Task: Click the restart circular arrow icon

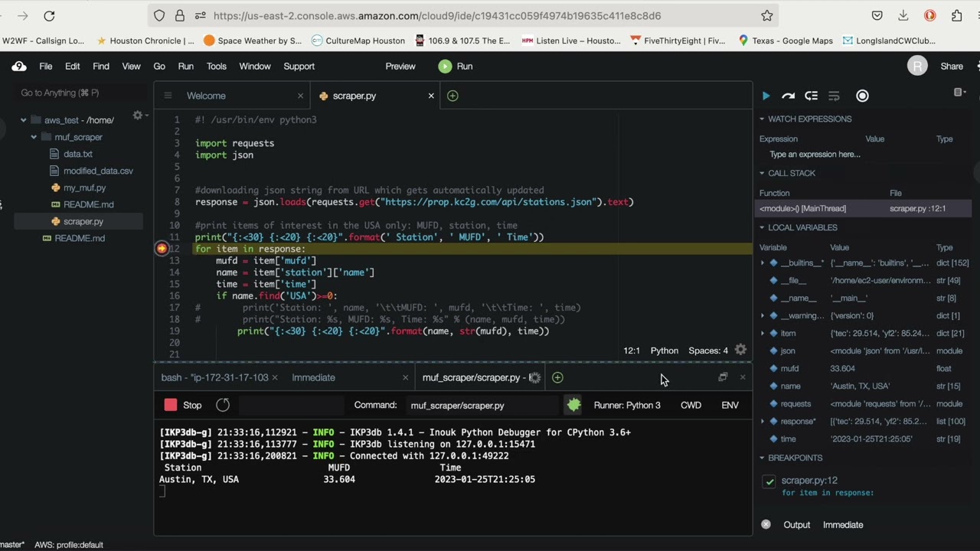Action: coord(223,405)
